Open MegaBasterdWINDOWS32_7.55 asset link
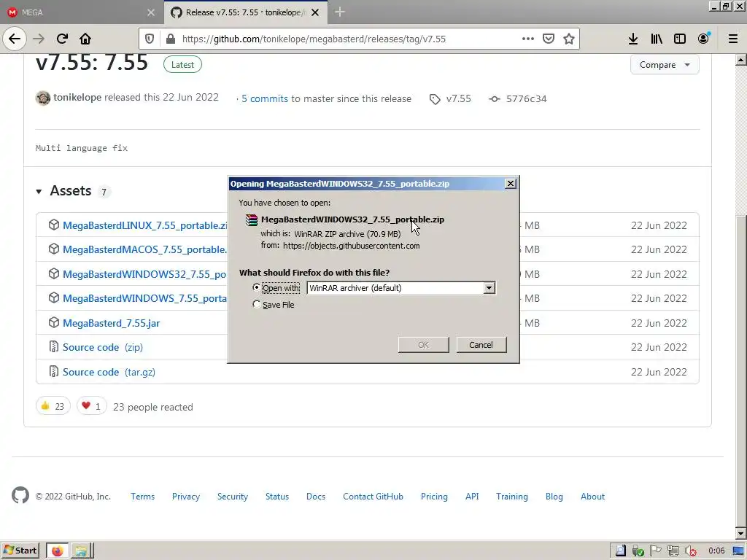 click(145, 274)
